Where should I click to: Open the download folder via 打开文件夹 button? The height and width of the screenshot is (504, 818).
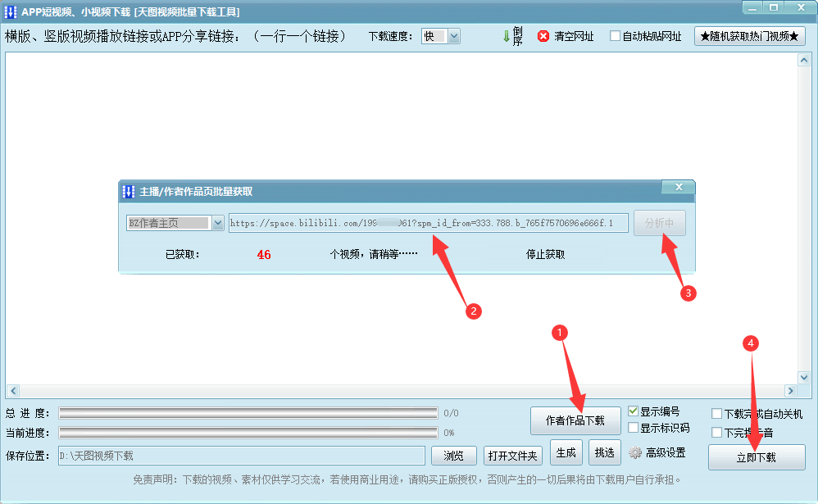[x=512, y=453]
